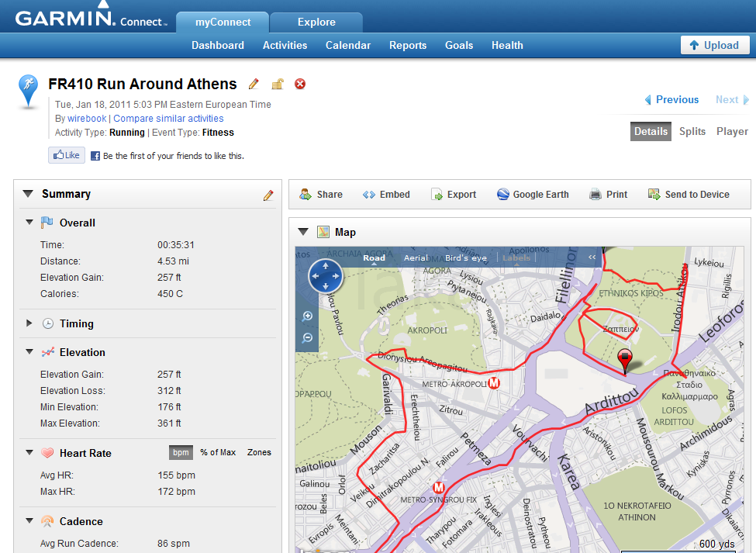The image size is (756, 553).
Task: Click the running activity pin icon
Action: 28,91
